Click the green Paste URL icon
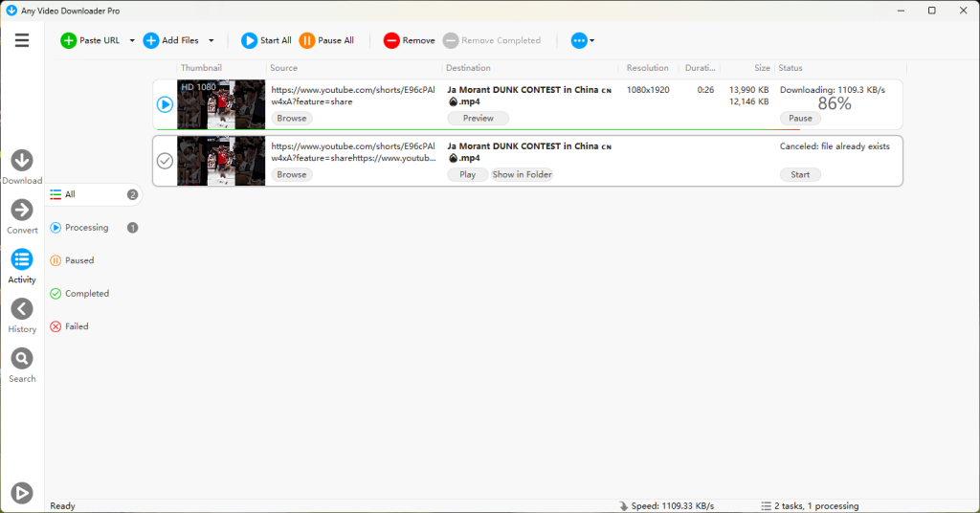The width and height of the screenshot is (980, 513). [x=68, y=40]
